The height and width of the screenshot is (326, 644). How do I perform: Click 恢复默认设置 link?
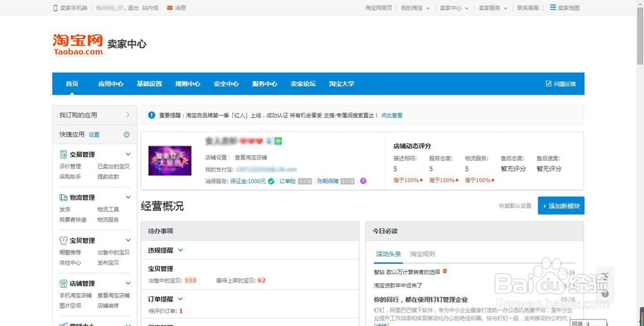click(515, 206)
